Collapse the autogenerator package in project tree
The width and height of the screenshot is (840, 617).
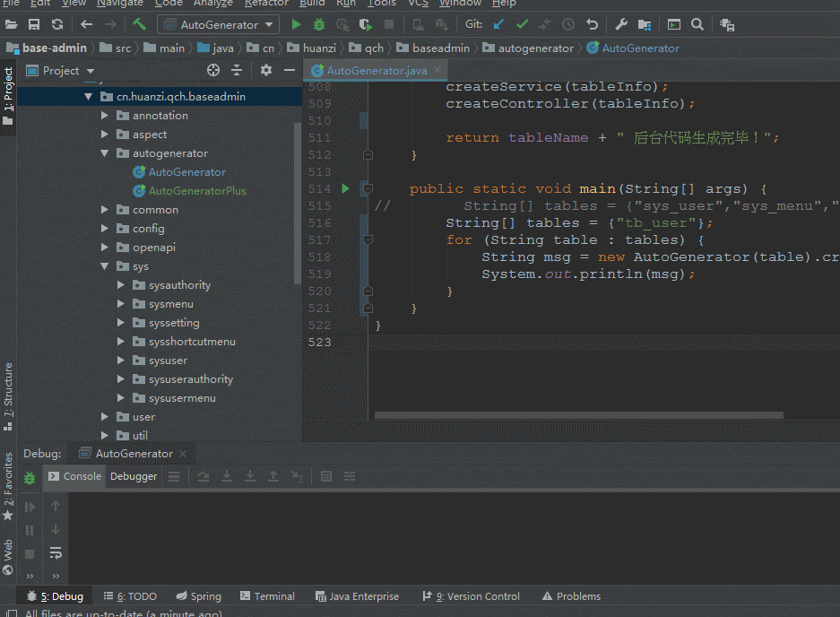(105, 153)
